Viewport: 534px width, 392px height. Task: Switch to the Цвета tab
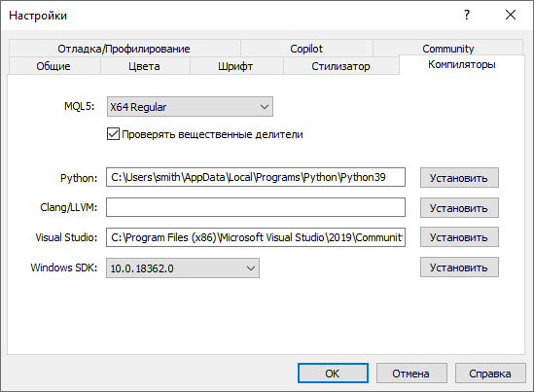coord(144,66)
